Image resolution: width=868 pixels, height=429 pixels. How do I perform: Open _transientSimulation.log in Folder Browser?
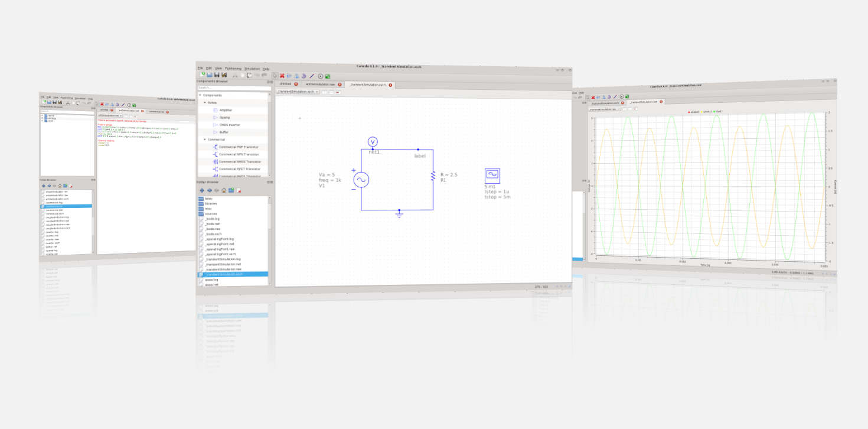pos(223,259)
